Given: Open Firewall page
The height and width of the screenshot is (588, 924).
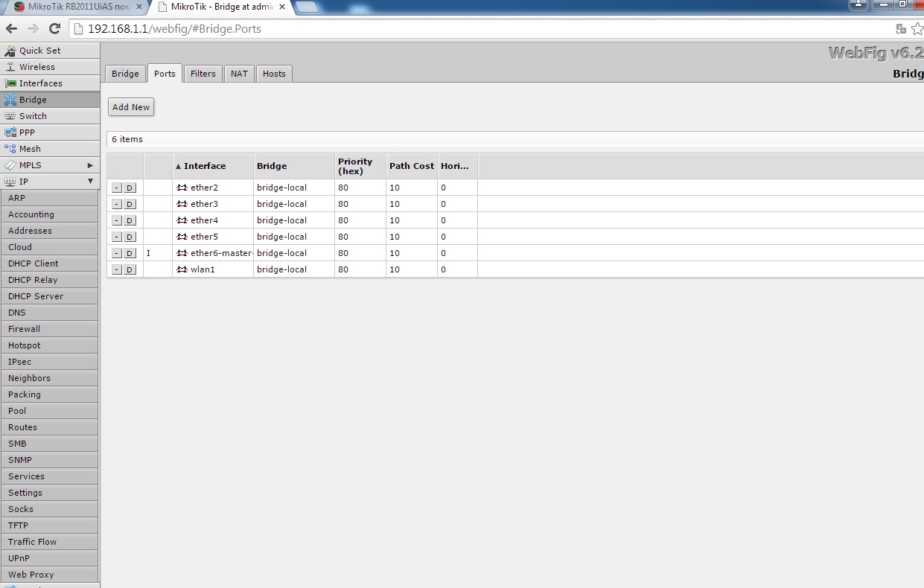Looking at the screenshot, I should 49,329.
